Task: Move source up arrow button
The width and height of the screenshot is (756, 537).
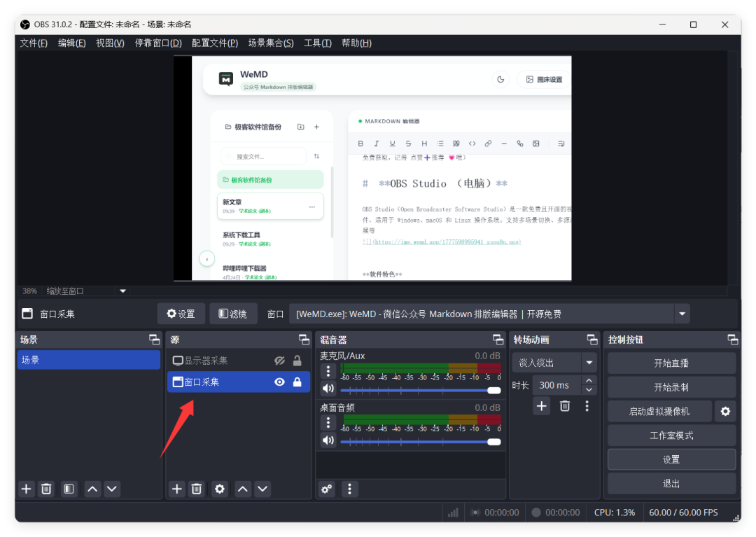Action: tap(242, 489)
